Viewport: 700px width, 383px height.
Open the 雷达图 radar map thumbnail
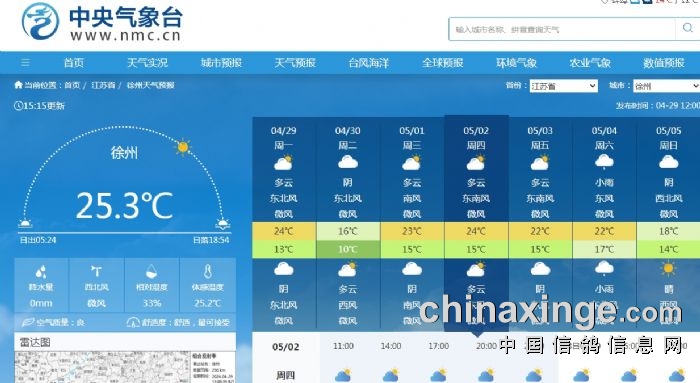pyautogui.click(x=125, y=367)
